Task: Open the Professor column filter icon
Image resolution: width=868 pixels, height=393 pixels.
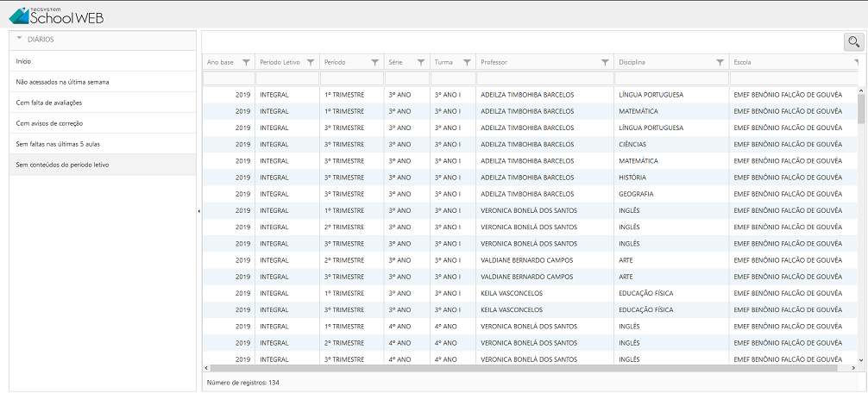Action: pyautogui.click(x=604, y=62)
